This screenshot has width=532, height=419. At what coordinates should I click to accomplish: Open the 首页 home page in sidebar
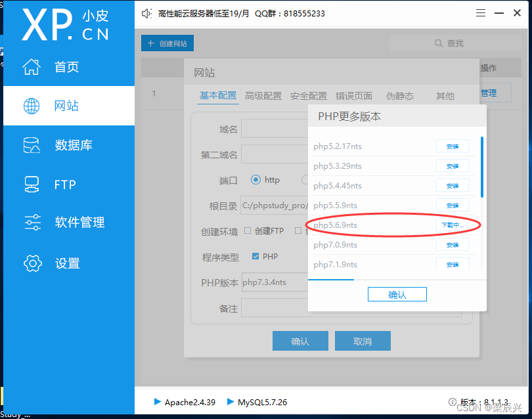coord(69,67)
